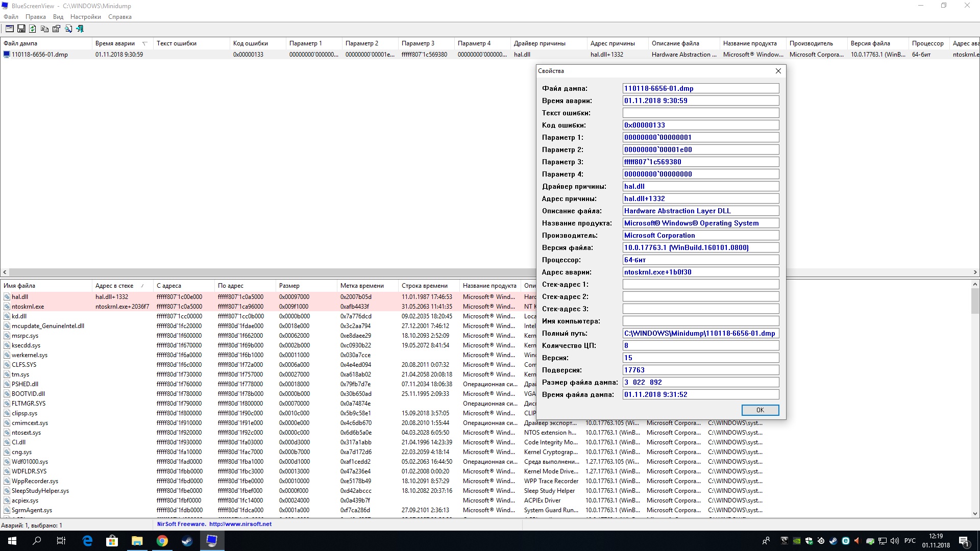Image resolution: width=980 pixels, height=551 pixels.
Task: Open Steam from the taskbar
Action: 187,541
